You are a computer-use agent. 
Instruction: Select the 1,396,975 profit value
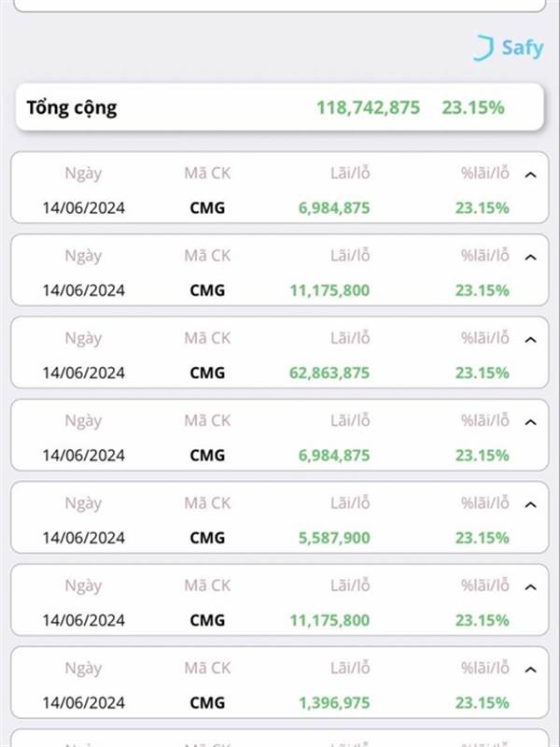[334, 702]
